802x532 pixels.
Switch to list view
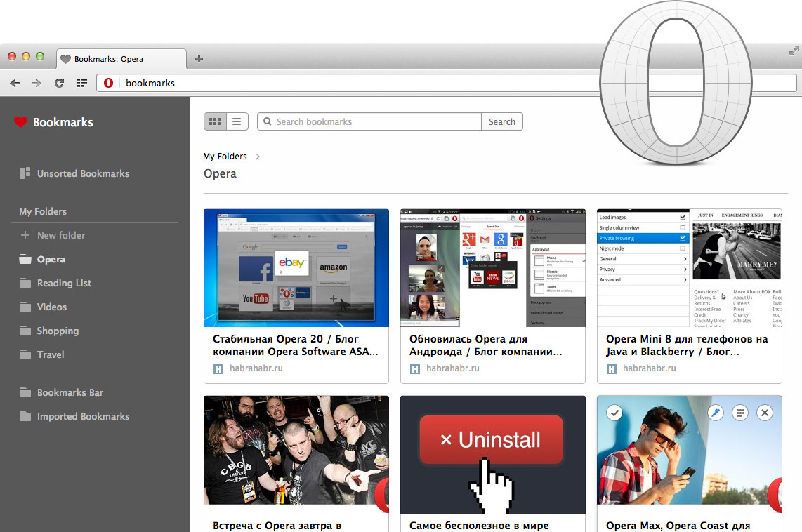[237, 121]
